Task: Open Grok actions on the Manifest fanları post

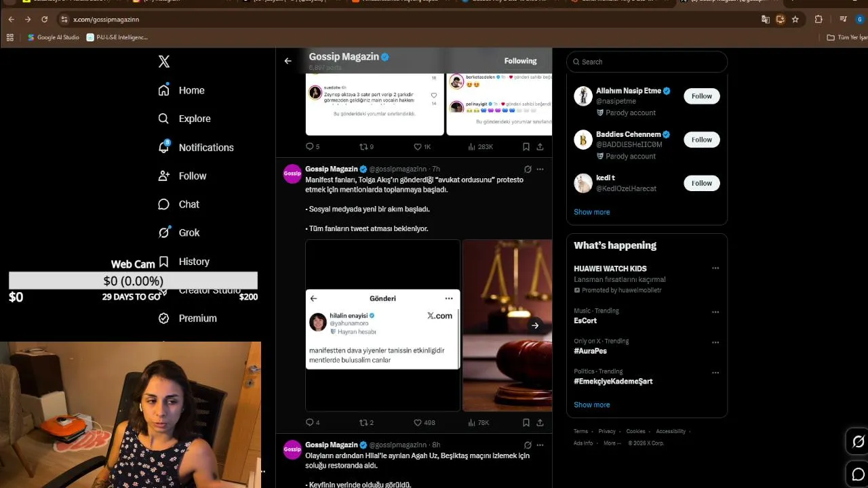Action: 528,169
